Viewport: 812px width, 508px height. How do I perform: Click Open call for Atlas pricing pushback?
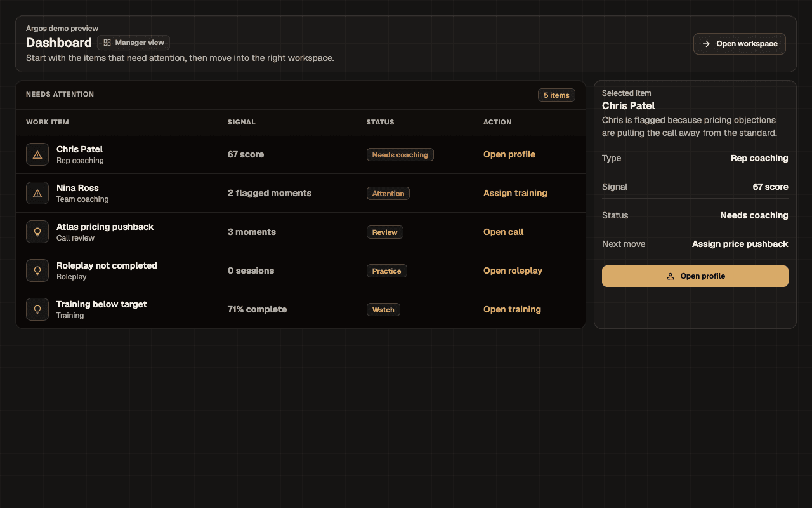coord(504,232)
